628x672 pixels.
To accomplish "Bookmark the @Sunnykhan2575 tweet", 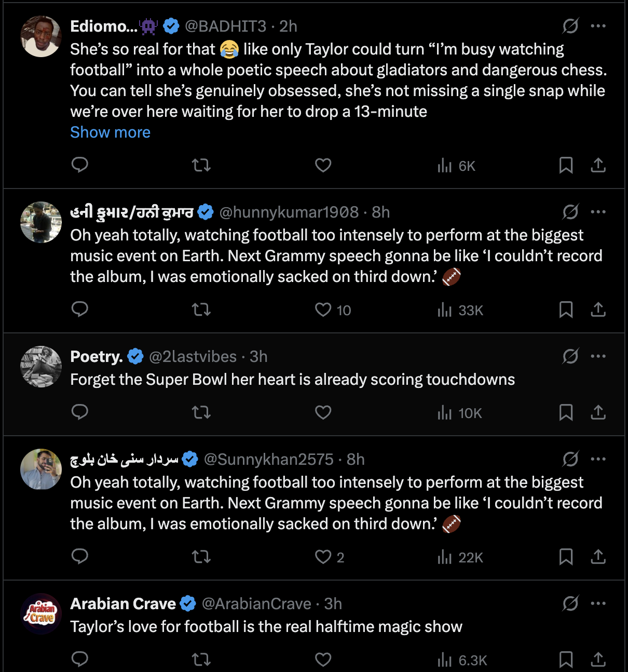I will point(566,557).
